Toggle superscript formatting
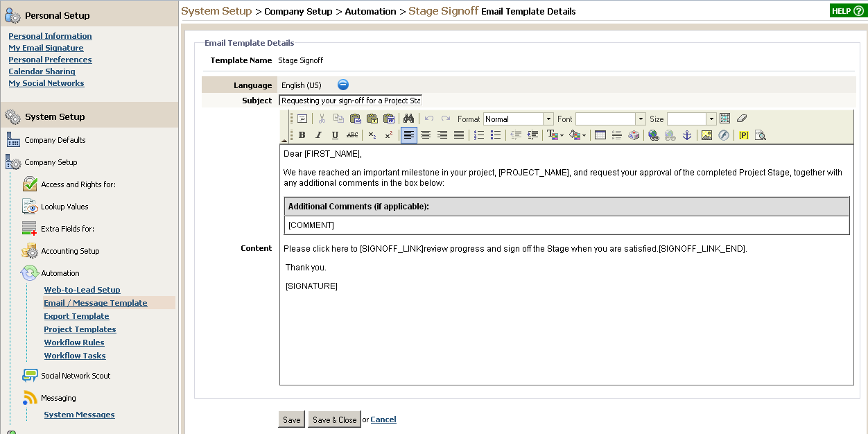This screenshot has width=868, height=434. (x=389, y=135)
